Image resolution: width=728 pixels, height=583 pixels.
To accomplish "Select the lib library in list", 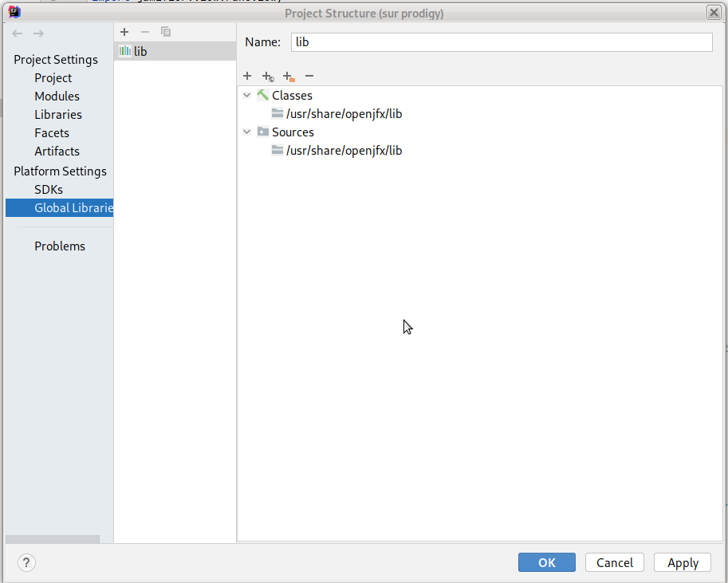I will coord(140,51).
